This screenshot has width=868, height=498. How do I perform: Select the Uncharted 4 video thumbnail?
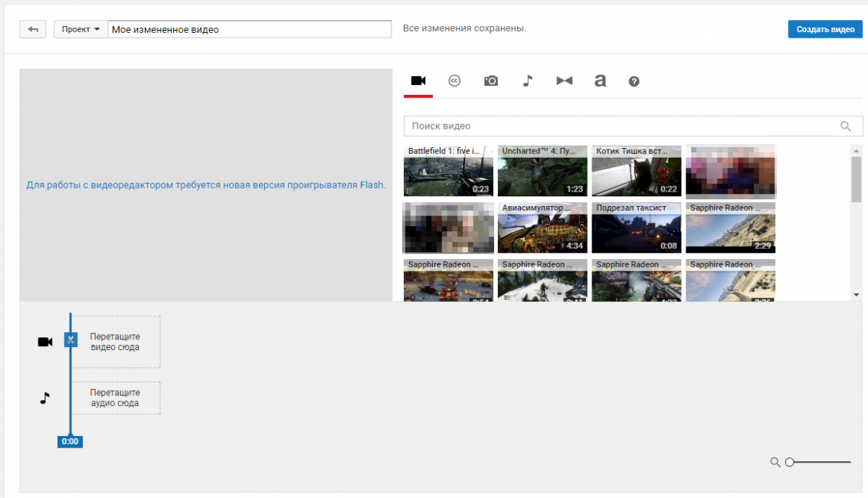pos(542,171)
